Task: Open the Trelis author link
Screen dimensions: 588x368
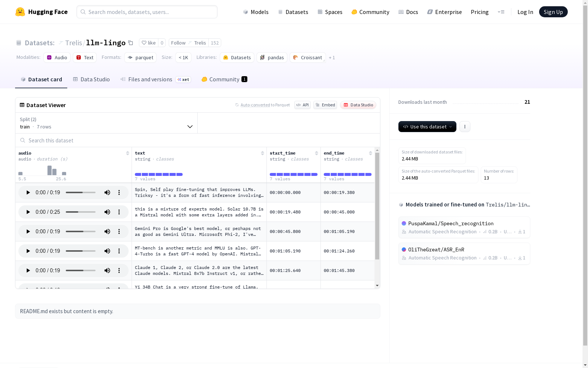Action: [73, 43]
